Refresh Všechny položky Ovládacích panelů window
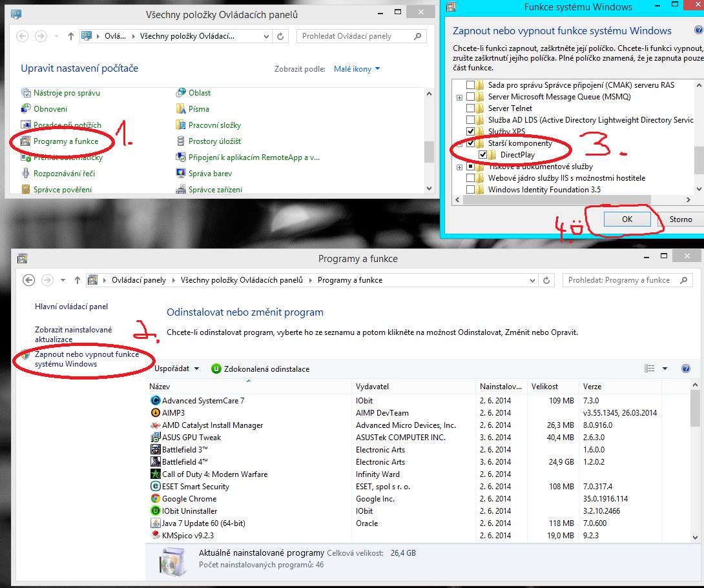The height and width of the screenshot is (588, 704). tap(280, 36)
